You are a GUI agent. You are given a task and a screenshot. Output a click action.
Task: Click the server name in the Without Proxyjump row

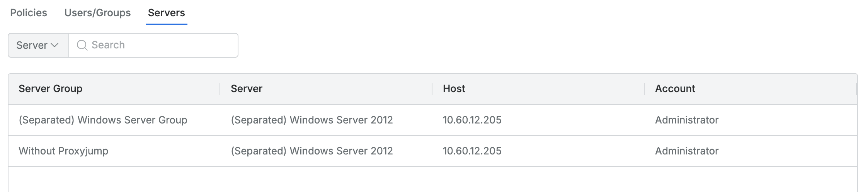tap(311, 151)
